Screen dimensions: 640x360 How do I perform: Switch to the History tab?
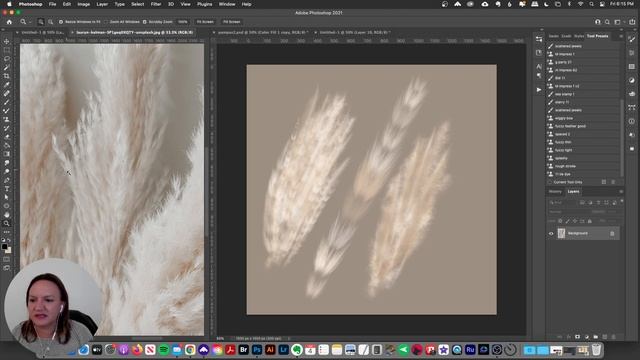coord(555,191)
